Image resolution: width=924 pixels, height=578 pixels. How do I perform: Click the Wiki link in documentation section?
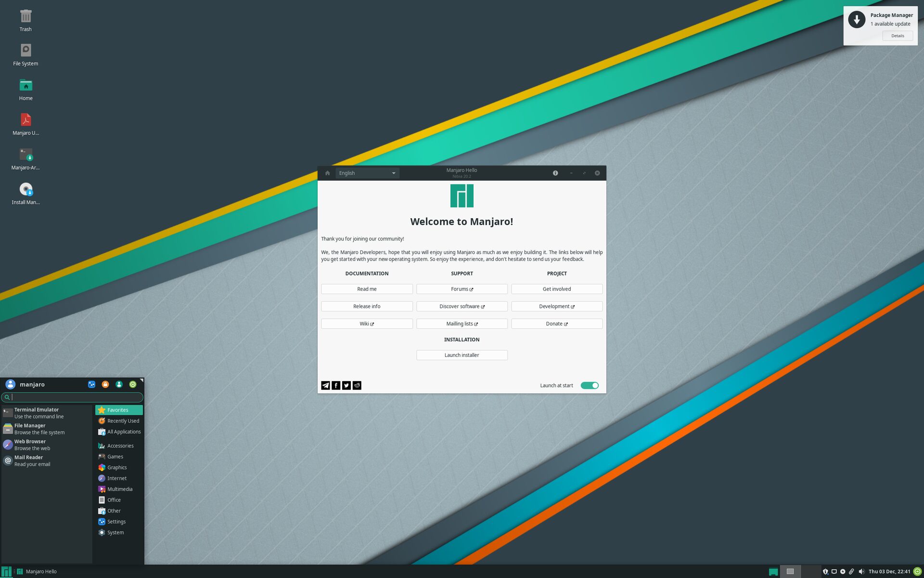[x=366, y=323]
